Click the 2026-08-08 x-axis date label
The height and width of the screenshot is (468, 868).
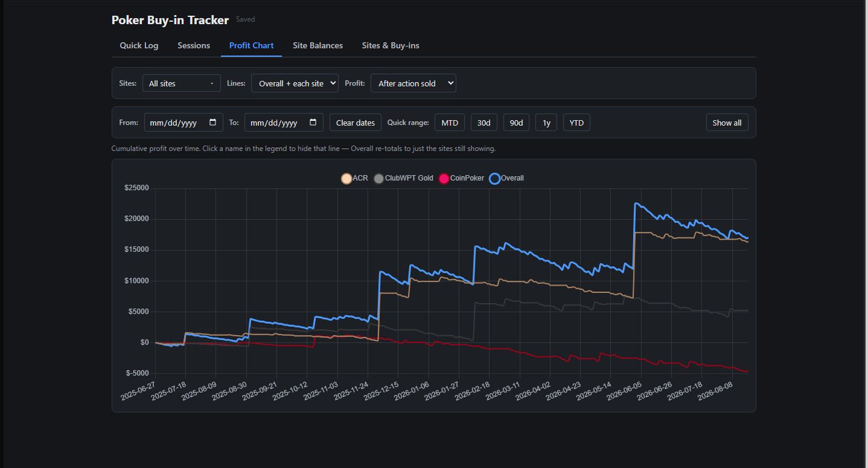click(716, 391)
